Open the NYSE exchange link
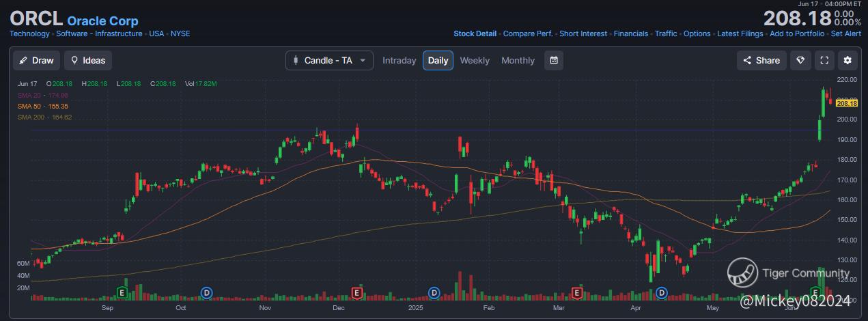Viewport: 868px width, 321px height. coord(180,33)
